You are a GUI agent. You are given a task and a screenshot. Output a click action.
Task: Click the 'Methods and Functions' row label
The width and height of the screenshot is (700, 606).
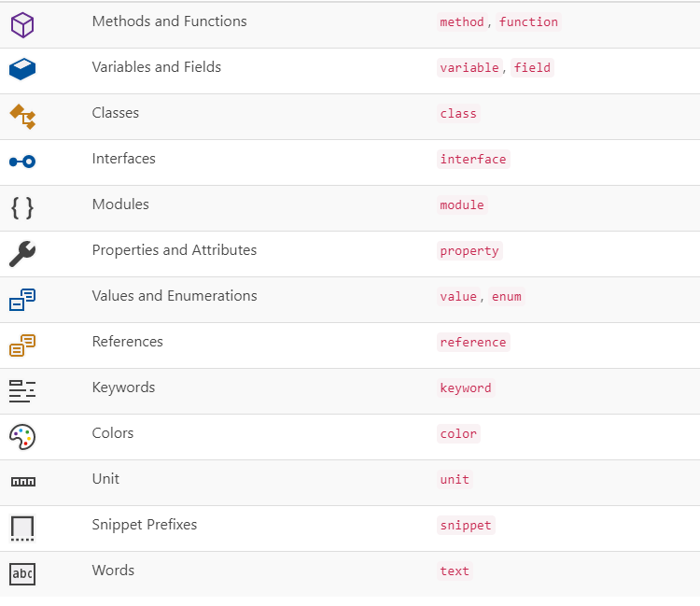point(169,21)
